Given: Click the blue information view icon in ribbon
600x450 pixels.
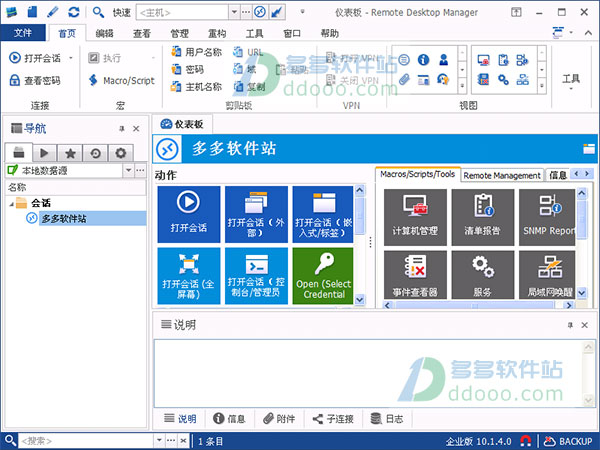Looking at the screenshot, I should pyautogui.click(x=423, y=60).
